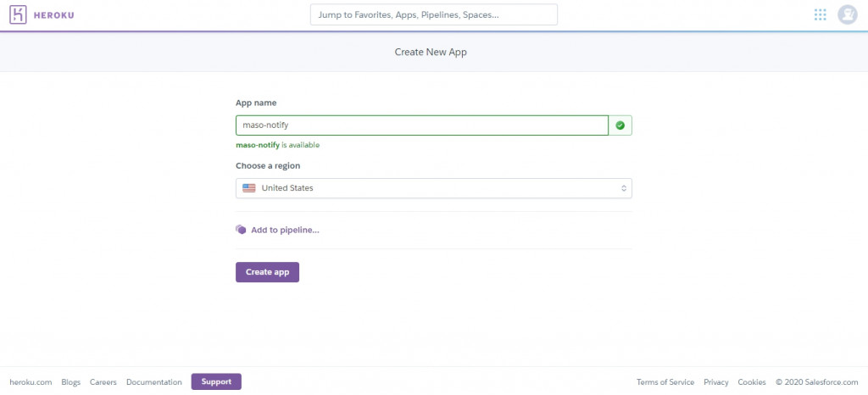The image size is (868, 395).
Task: Open the user account avatar
Action: 847,15
